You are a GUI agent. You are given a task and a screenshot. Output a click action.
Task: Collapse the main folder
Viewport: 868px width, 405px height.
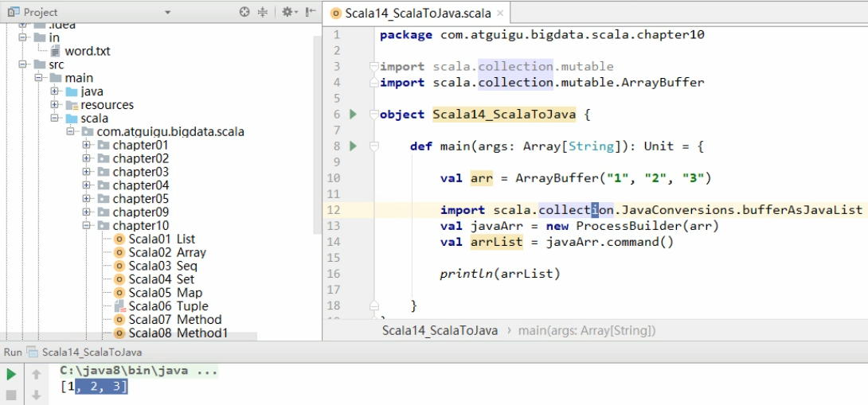(39, 78)
